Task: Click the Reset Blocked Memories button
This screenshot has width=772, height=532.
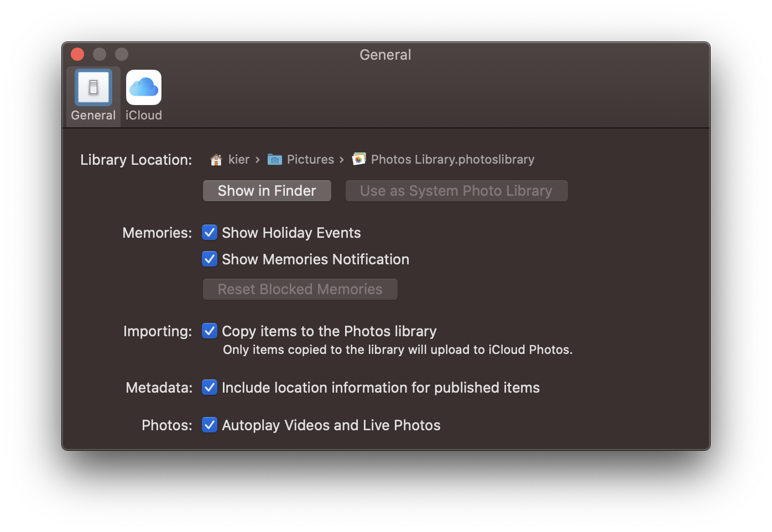Action: [300, 289]
